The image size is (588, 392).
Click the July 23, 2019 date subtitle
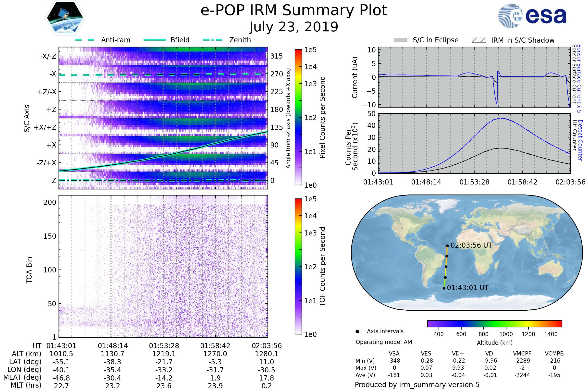pos(294,27)
